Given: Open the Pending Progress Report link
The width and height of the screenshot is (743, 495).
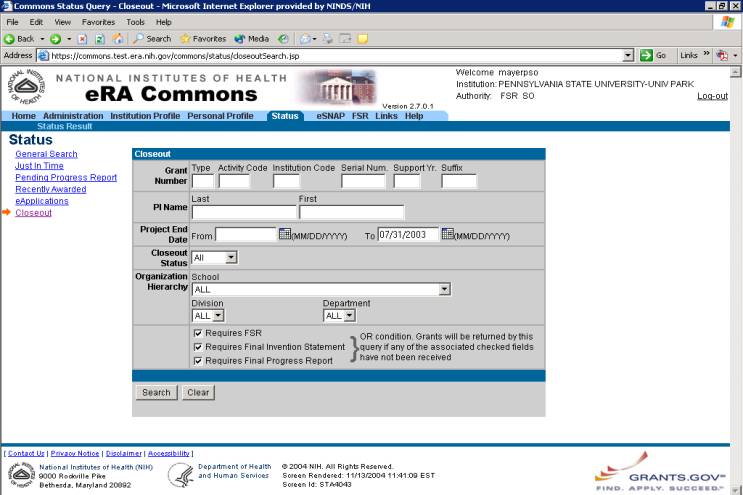Looking at the screenshot, I should [x=66, y=177].
